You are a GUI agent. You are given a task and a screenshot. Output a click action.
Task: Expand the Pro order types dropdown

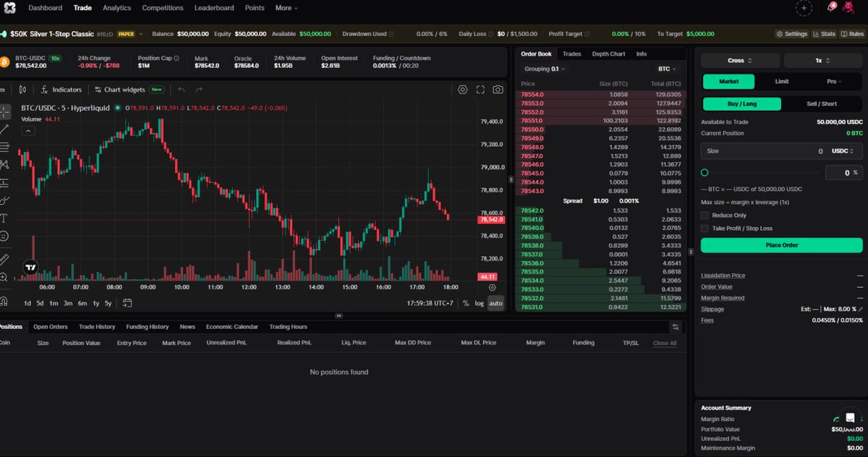835,81
